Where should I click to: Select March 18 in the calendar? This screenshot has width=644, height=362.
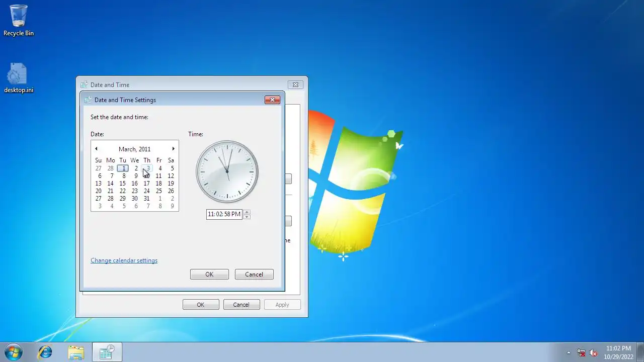tap(159, 184)
